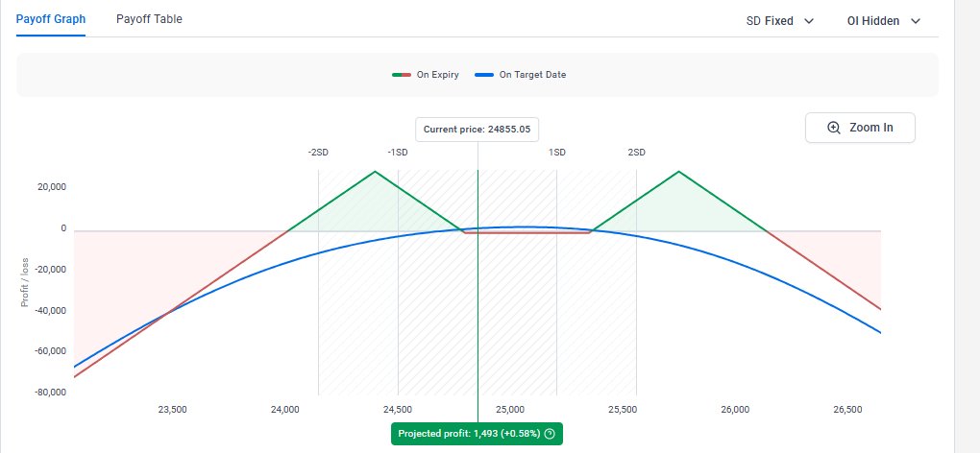This screenshot has width=980, height=453.
Task: Select the Payoff Graph tab
Action: coord(51,19)
